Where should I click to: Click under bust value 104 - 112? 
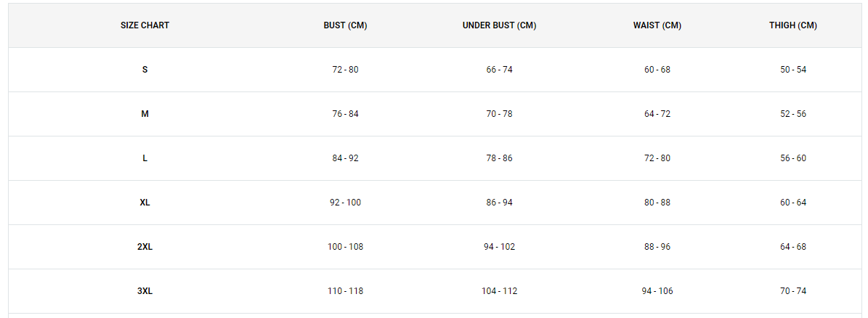[x=499, y=291]
